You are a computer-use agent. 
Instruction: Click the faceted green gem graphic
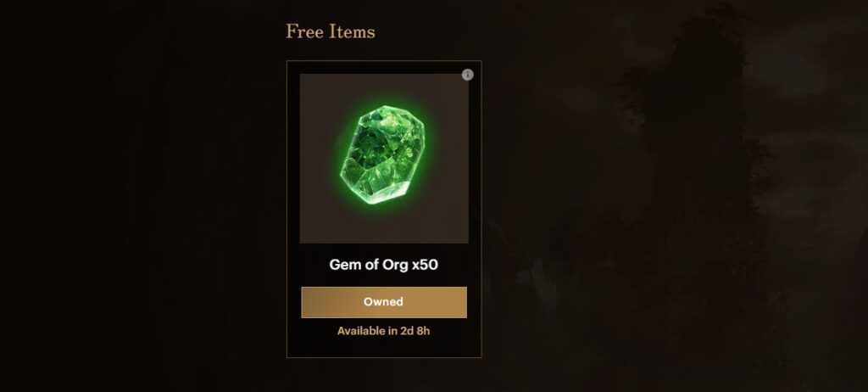[x=383, y=155]
